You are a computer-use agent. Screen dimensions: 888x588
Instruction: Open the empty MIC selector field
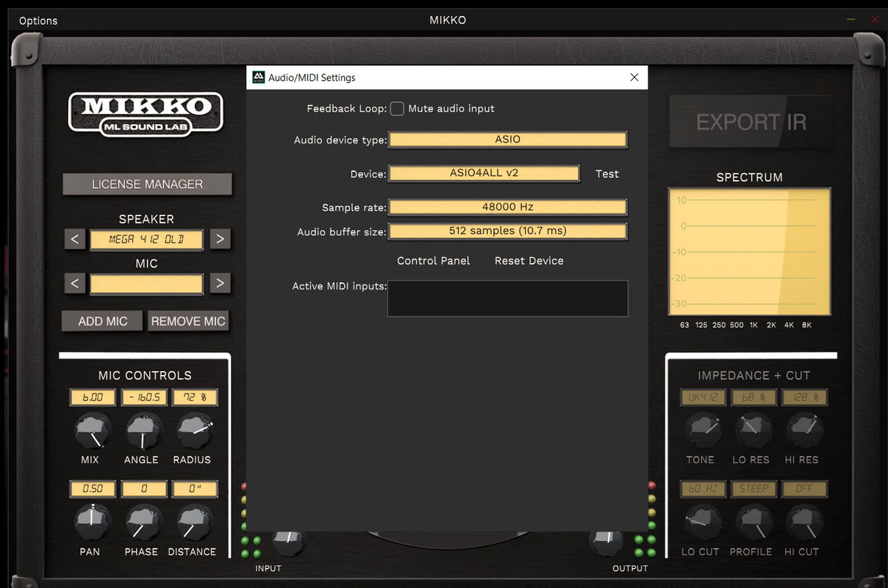pyautogui.click(x=146, y=284)
